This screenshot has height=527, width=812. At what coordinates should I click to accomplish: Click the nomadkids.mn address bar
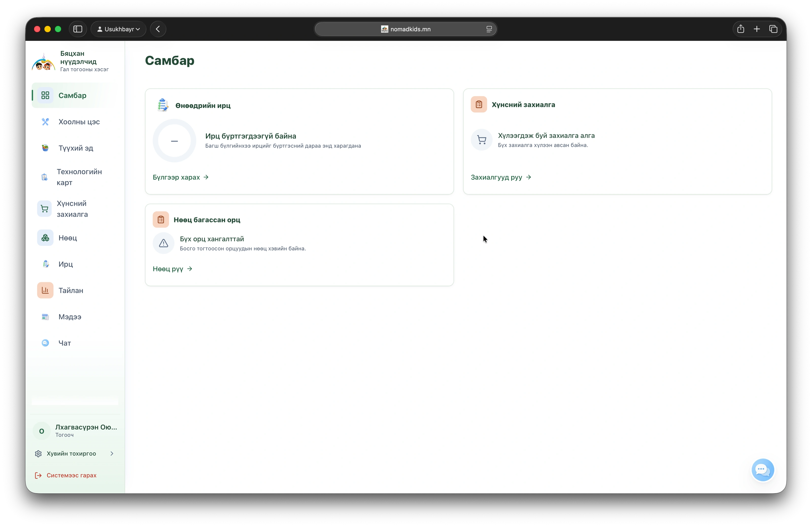[x=405, y=29]
